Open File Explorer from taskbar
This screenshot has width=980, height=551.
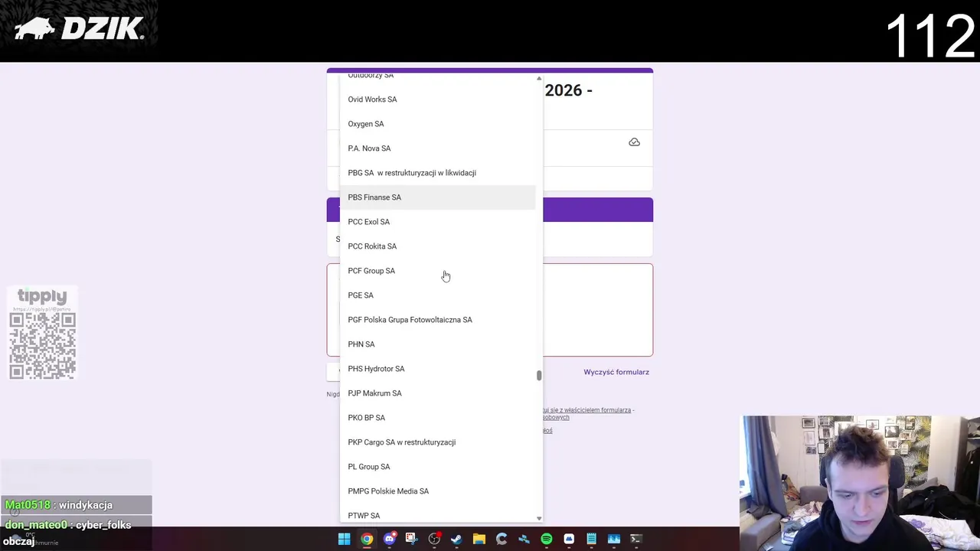click(479, 539)
